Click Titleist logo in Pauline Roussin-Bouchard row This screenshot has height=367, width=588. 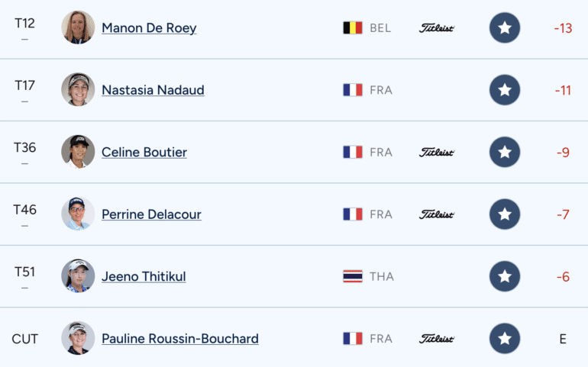[437, 339]
